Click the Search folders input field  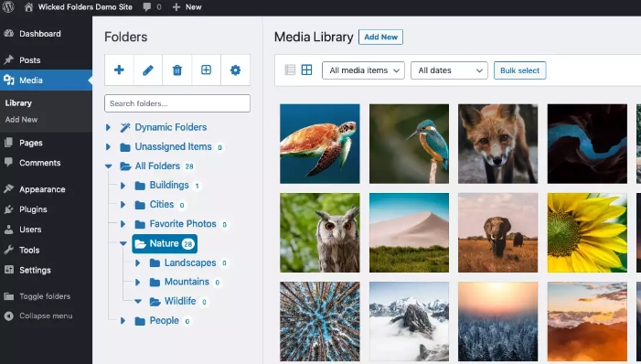(177, 103)
